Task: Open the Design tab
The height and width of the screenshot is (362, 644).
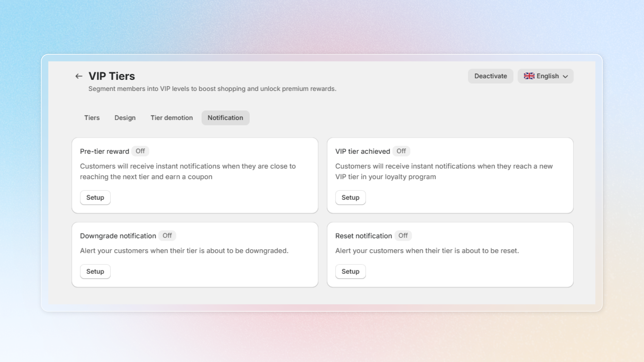Action: pyautogui.click(x=125, y=118)
